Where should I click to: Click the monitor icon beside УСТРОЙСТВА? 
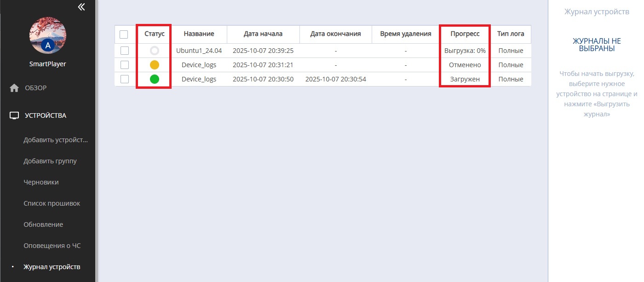click(x=14, y=115)
